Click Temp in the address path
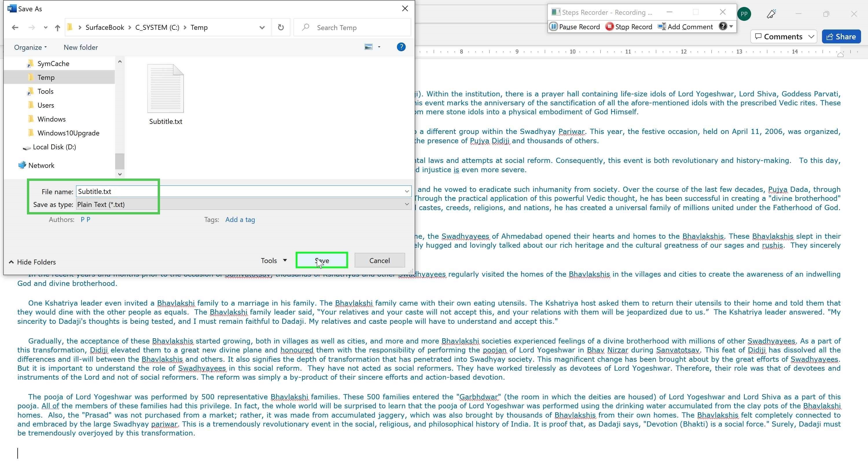 tap(199, 27)
